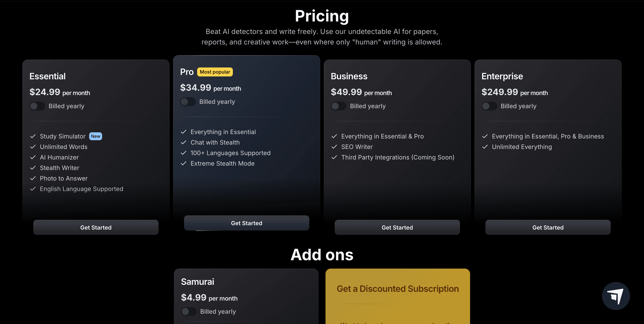Open the Get a Discounted Subscription card
Screen dimensions: 644x324
click(x=398, y=289)
